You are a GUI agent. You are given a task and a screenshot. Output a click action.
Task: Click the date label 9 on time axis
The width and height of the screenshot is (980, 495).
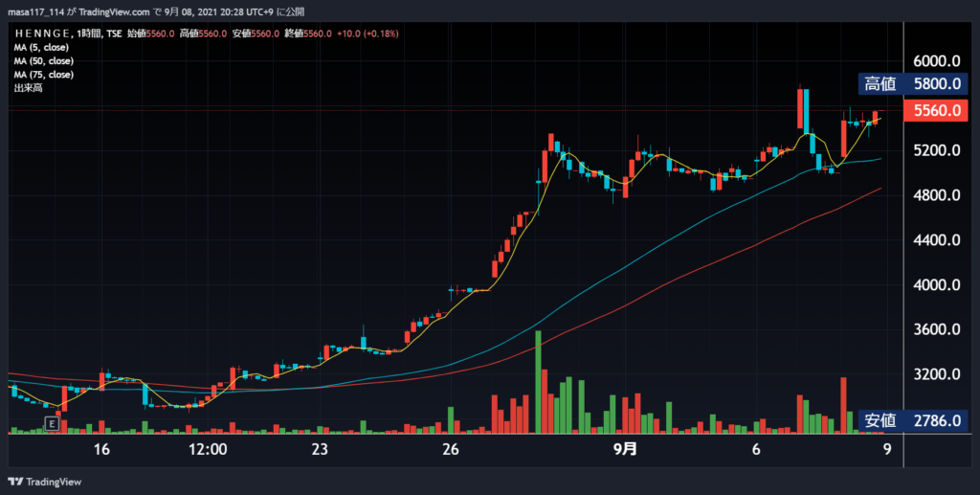pos(887,449)
